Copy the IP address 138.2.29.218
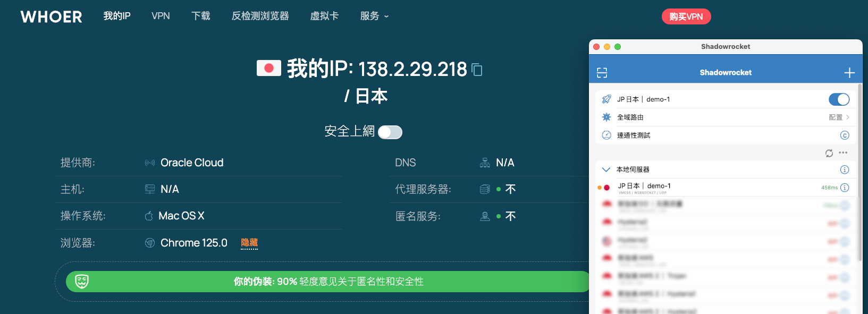The width and height of the screenshot is (868, 314). point(477,70)
